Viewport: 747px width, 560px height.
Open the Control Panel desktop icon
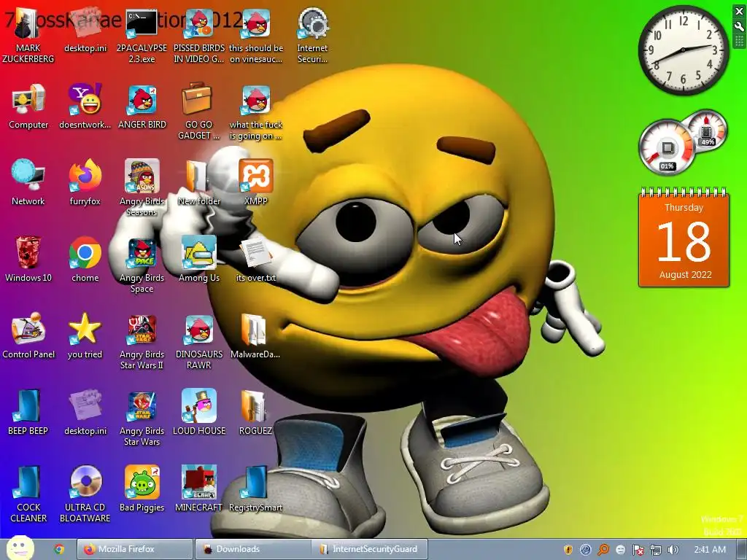pos(28,335)
